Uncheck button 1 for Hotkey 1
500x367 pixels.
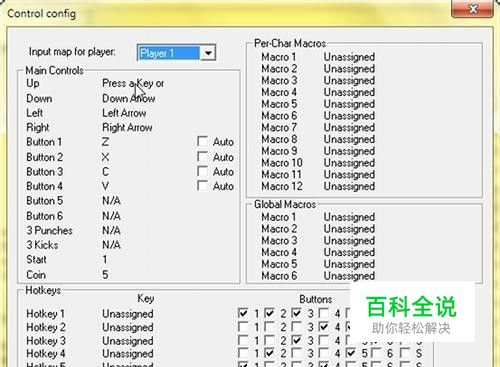tap(243, 313)
